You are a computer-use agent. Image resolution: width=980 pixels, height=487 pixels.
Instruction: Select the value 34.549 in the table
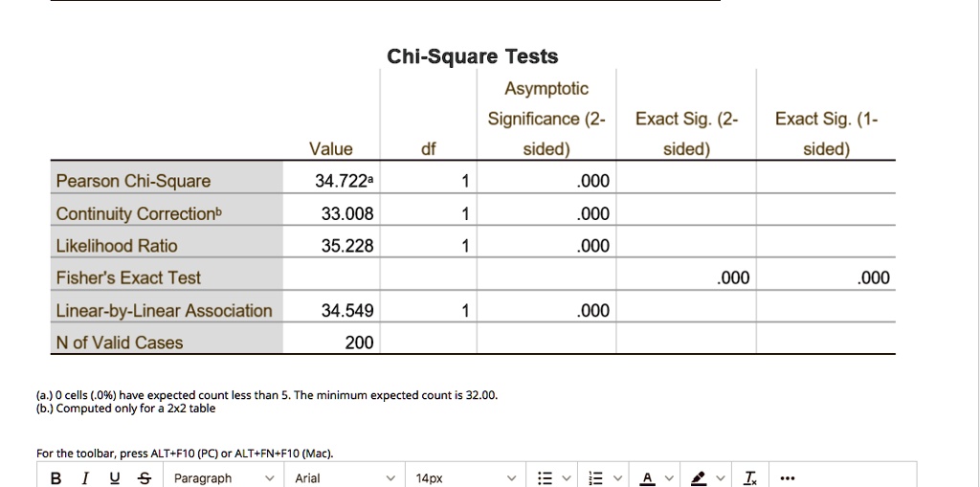346,311
